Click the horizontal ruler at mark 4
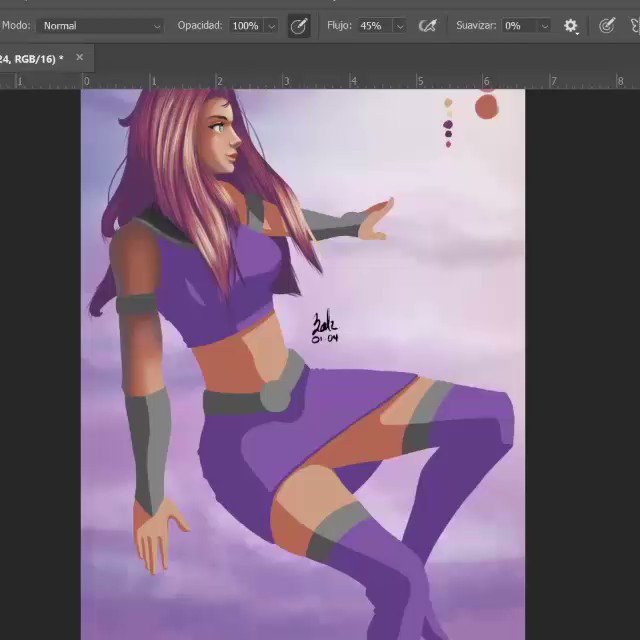 coord(353,81)
